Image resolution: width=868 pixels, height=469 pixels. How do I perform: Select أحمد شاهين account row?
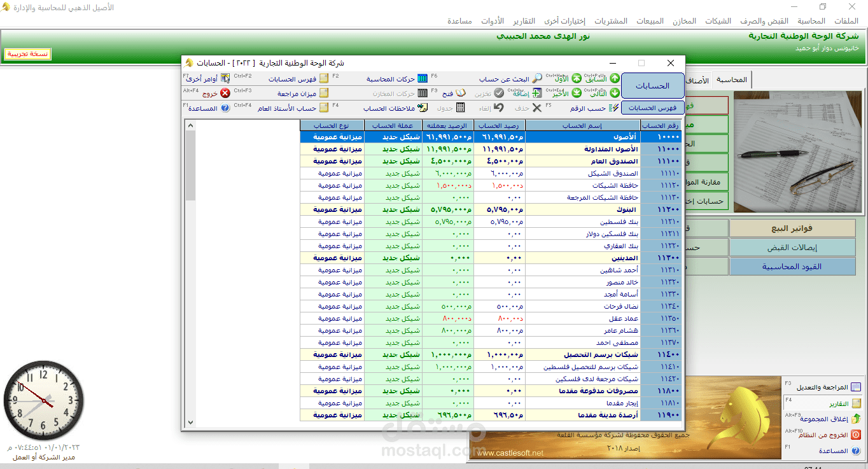click(490, 270)
